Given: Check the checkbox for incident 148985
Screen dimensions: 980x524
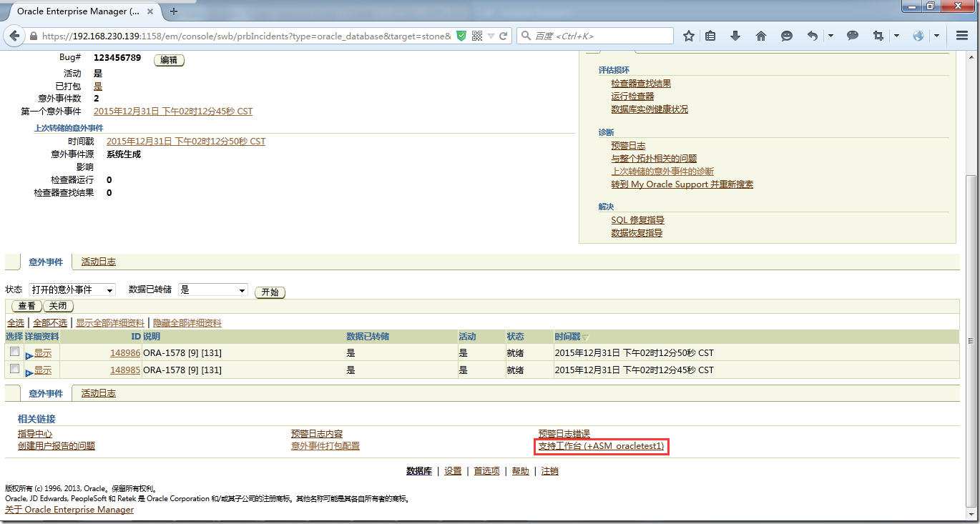Looking at the screenshot, I should tap(14, 369).
